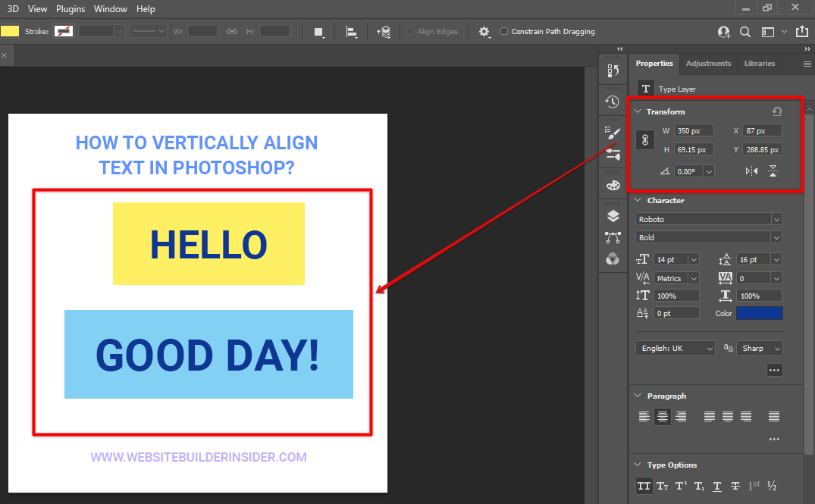815x504 pixels.
Task: Click the search magnifier icon
Action: (x=745, y=32)
